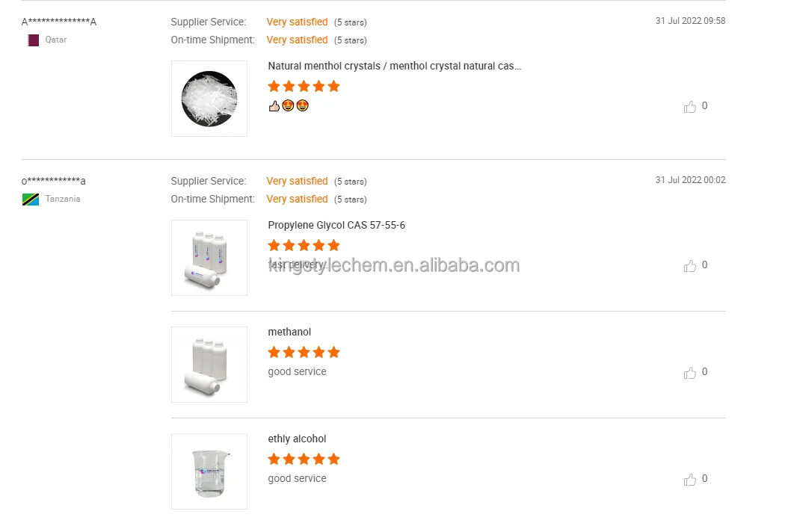
Task: Click the methanol product title
Action: tap(289, 332)
